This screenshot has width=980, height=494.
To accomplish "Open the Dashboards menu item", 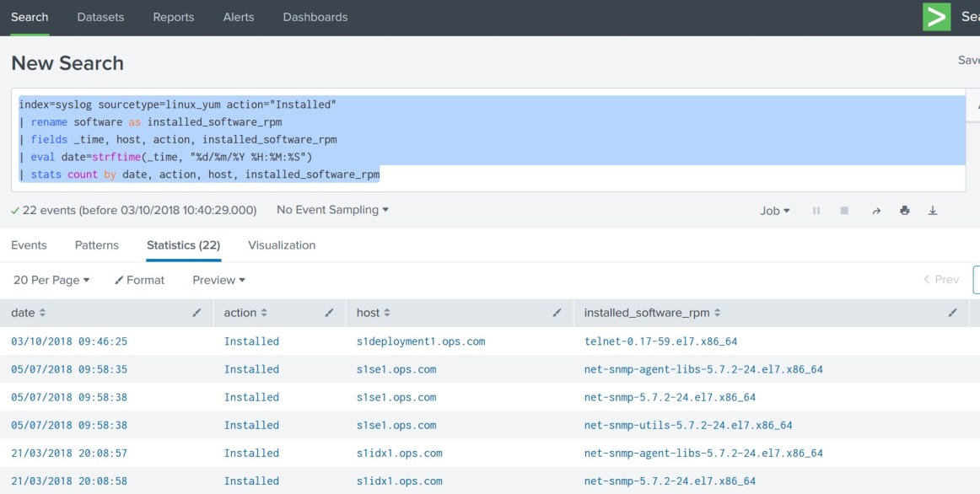I will 315,16.
